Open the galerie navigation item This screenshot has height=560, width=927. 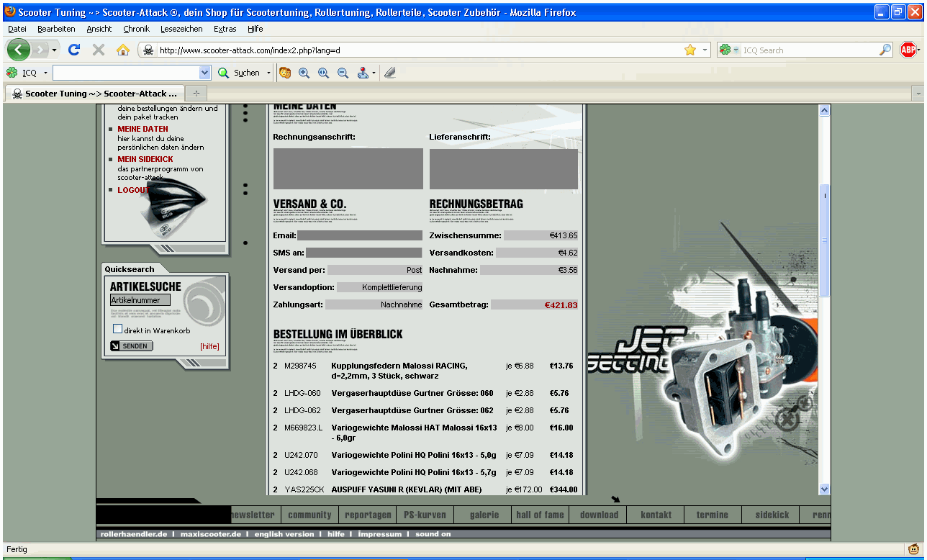484,515
